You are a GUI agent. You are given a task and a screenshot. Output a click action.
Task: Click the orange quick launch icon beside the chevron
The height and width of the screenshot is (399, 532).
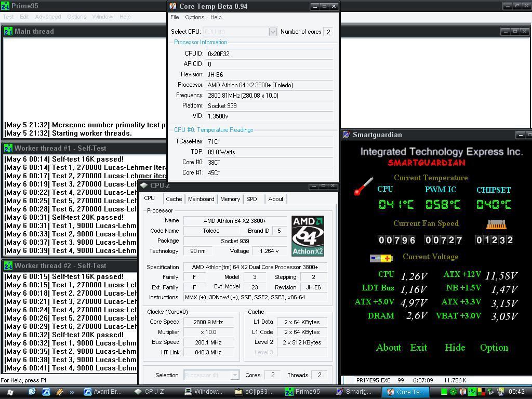60,392
